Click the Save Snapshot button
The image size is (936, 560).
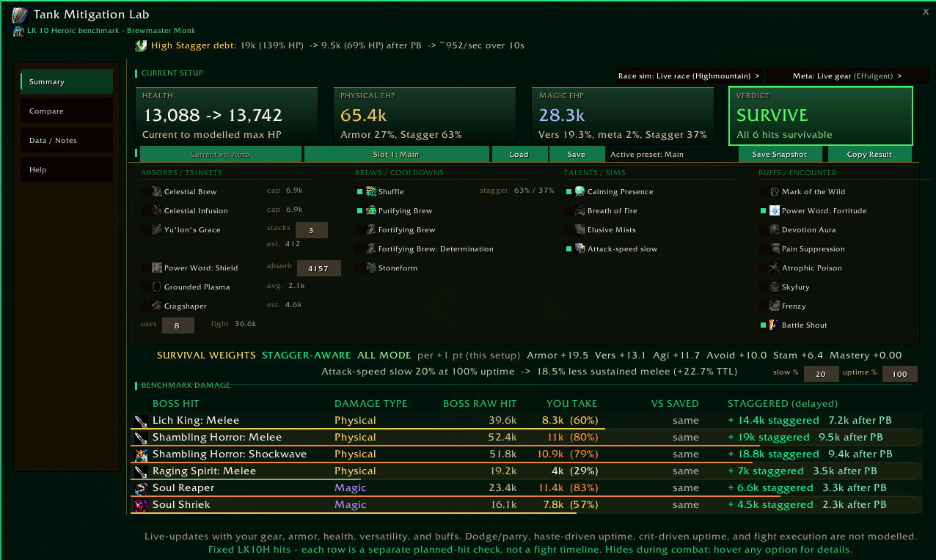click(780, 154)
